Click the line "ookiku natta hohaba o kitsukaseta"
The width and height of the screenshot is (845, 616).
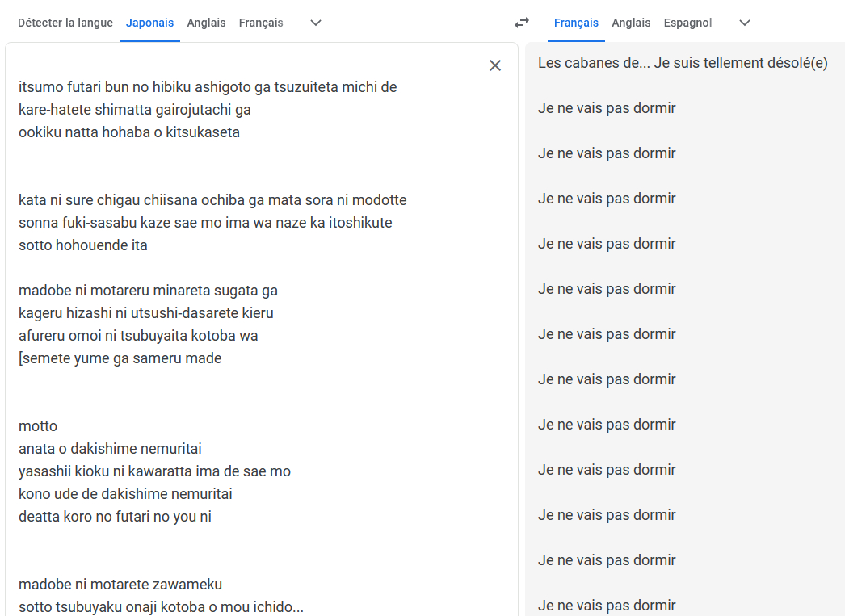click(129, 132)
